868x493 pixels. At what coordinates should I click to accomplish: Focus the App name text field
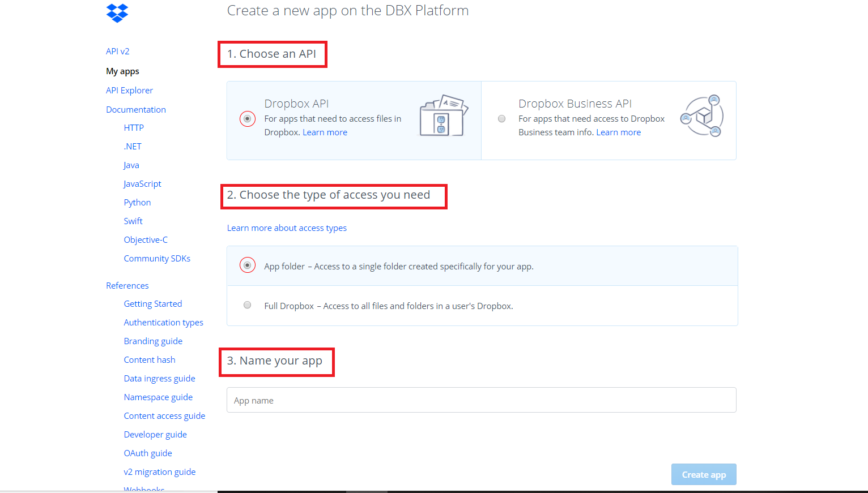coord(481,400)
